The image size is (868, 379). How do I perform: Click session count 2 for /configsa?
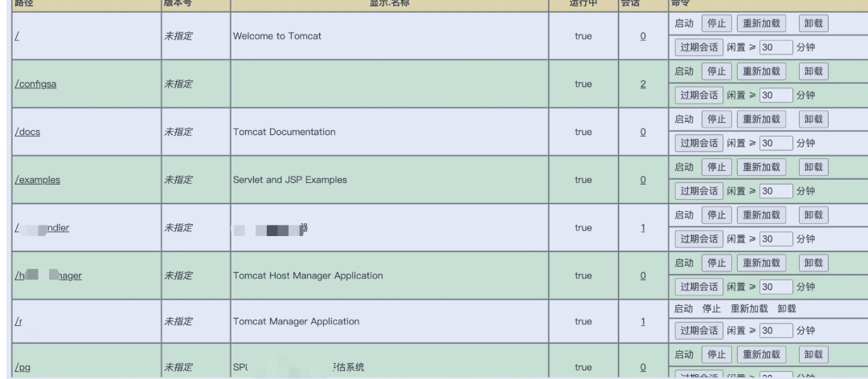[x=643, y=84]
